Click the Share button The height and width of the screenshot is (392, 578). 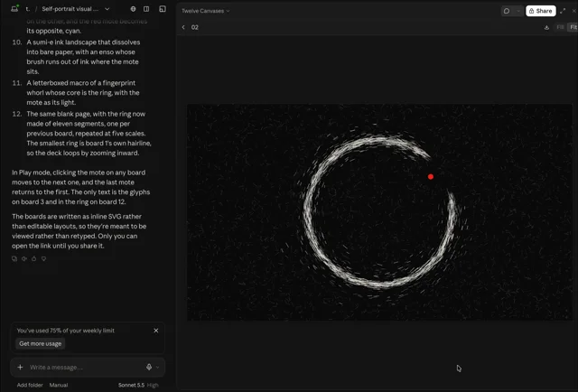click(x=540, y=11)
